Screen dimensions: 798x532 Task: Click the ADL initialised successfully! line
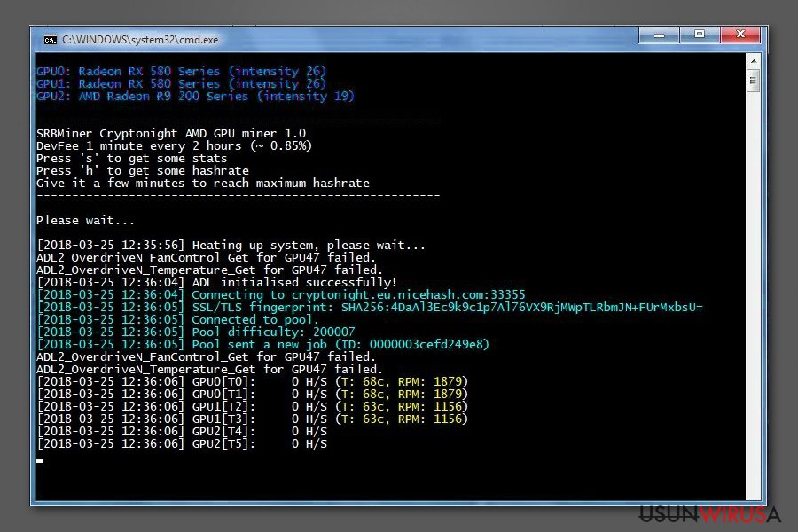[x=216, y=282]
